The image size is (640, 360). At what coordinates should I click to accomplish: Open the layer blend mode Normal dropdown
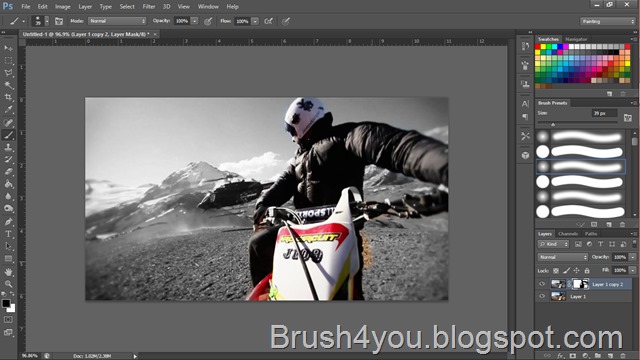[x=563, y=257]
